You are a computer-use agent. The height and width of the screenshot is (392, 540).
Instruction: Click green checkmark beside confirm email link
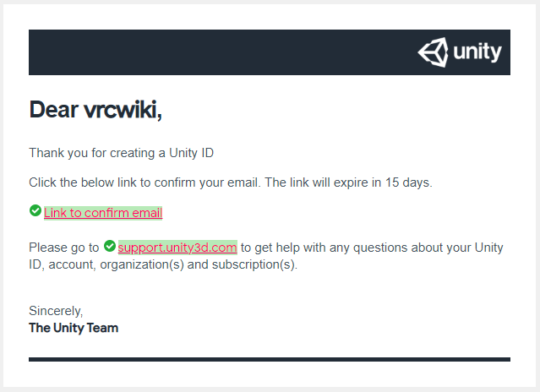[x=35, y=210]
